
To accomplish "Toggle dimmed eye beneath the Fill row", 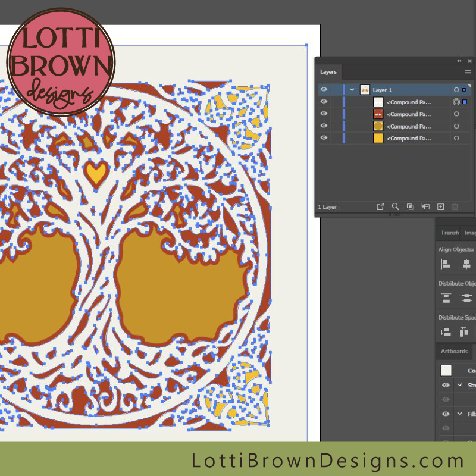I will (x=446, y=428).
